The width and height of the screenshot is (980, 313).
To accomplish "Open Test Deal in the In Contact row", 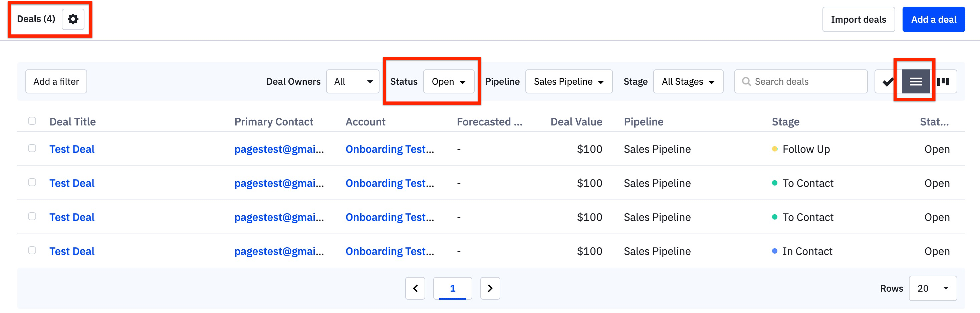I will point(72,251).
